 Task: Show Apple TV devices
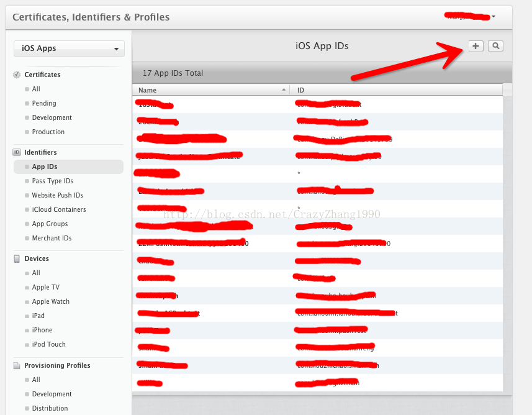[x=46, y=287]
